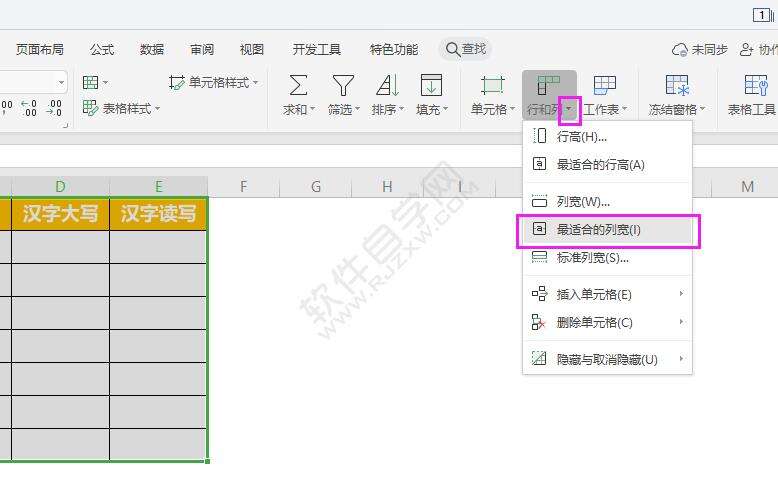The width and height of the screenshot is (778, 501).
Task: Open 插入单元格(E) submenu
Action: click(x=607, y=294)
